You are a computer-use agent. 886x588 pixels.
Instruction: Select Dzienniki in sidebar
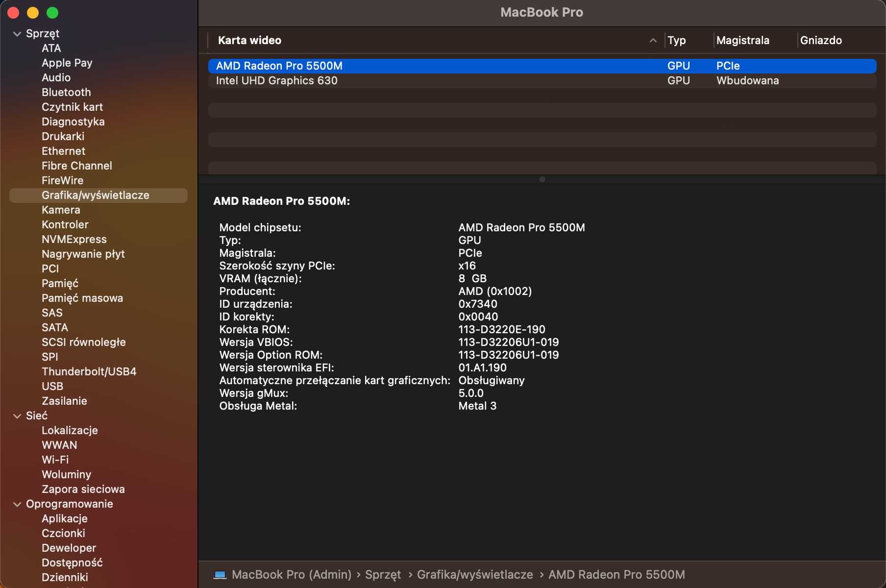coord(65,577)
